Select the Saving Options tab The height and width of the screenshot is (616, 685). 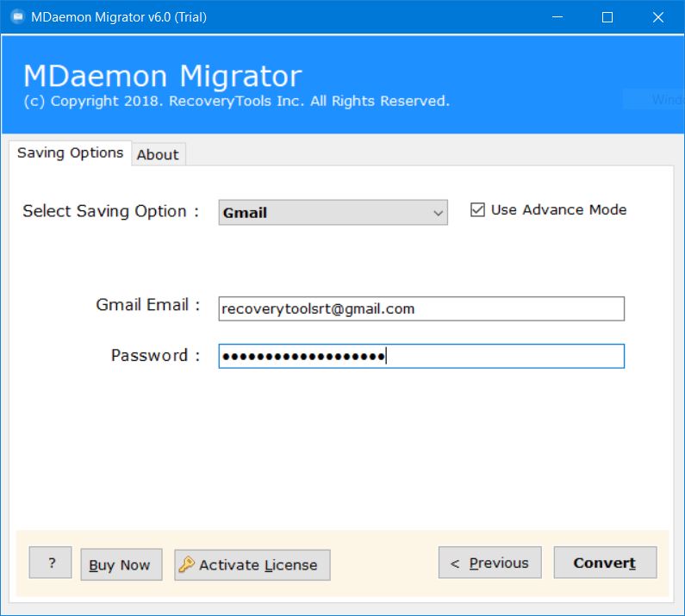point(71,152)
